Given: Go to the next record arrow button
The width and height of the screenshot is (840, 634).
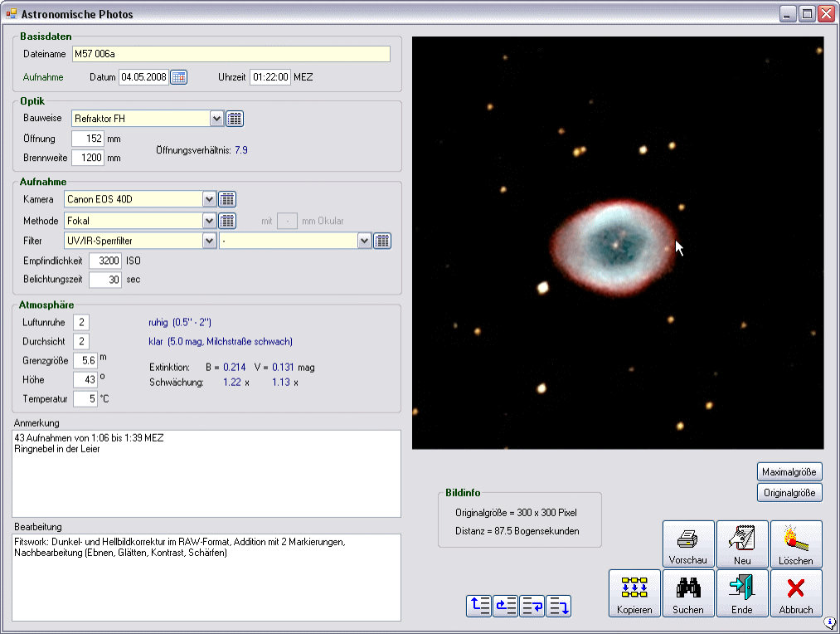Looking at the screenshot, I should [532, 606].
